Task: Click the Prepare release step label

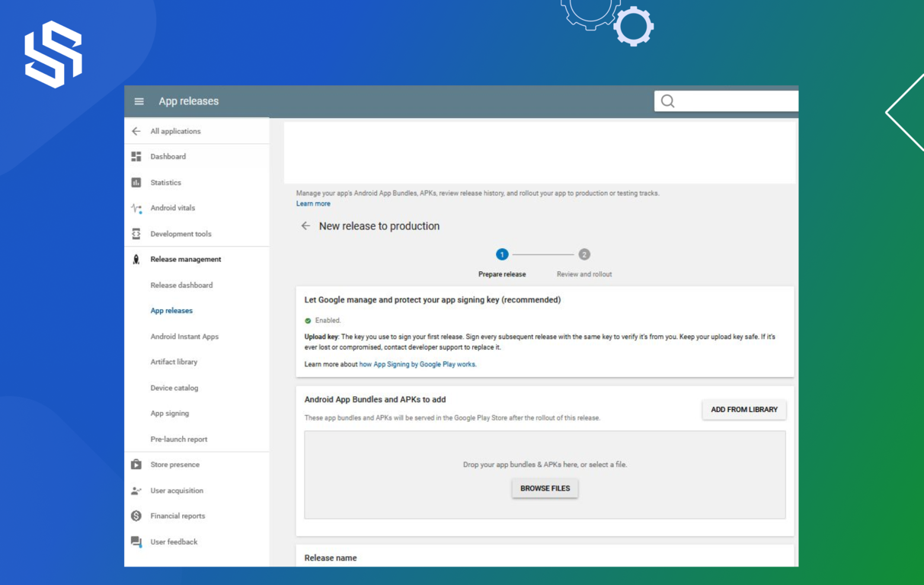Action: [x=502, y=274]
